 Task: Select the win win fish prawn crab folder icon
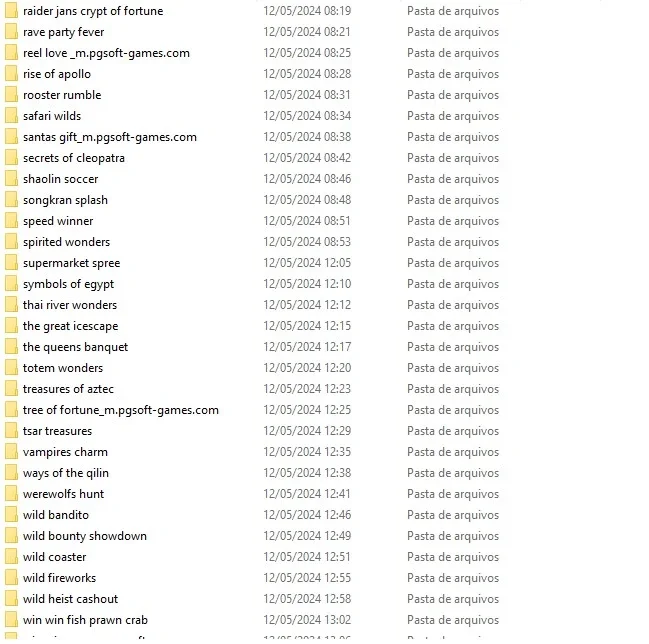pyautogui.click(x=11, y=620)
